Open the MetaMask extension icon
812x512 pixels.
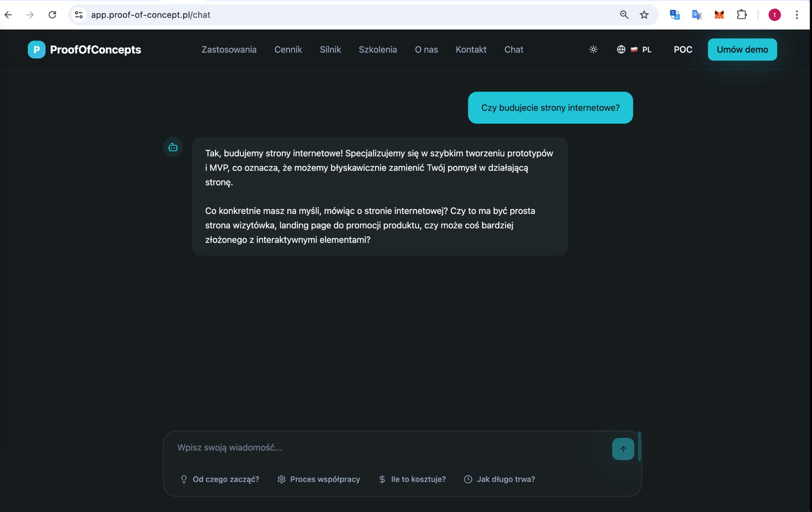click(x=719, y=15)
